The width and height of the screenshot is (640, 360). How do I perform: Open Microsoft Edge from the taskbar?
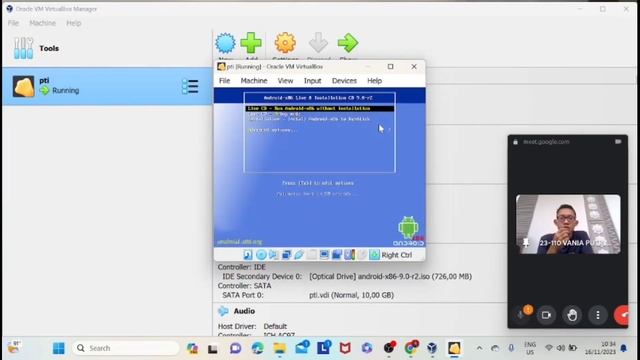click(258, 348)
